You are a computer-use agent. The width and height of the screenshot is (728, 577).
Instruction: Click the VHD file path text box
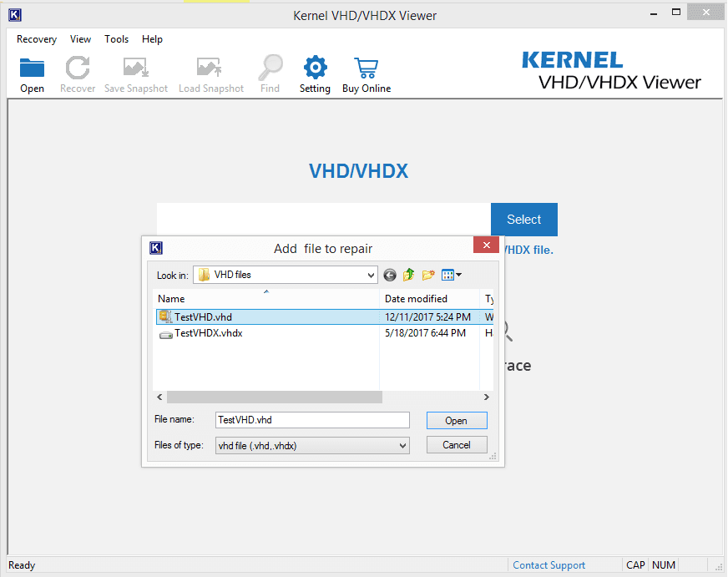pos(324,219)
